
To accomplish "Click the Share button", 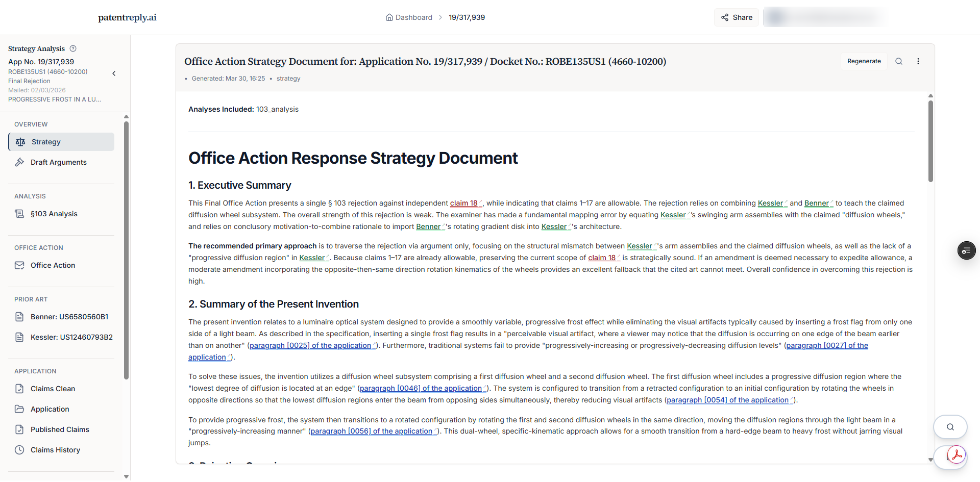I will 737,17.
